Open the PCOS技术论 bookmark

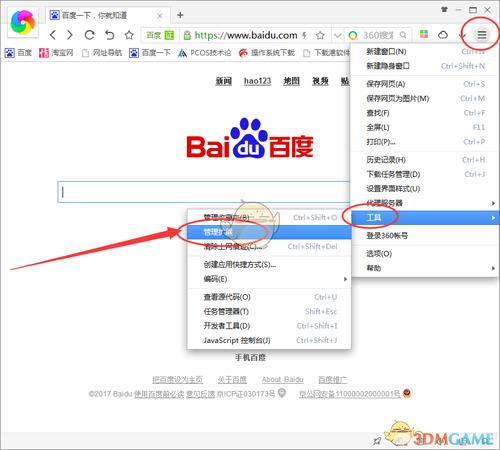pyautogui.click(x=204, y=53)
